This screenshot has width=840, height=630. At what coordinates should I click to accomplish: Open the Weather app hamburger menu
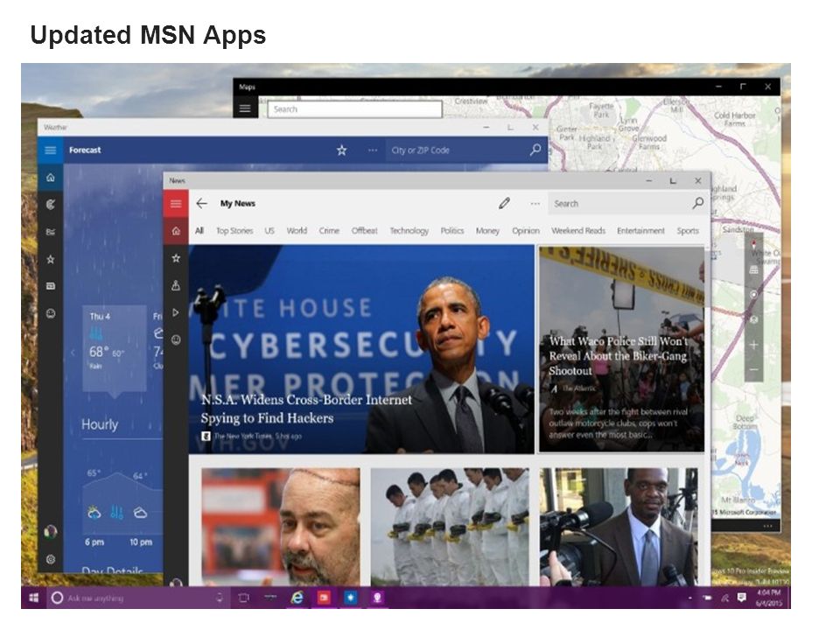coord(51,150)
